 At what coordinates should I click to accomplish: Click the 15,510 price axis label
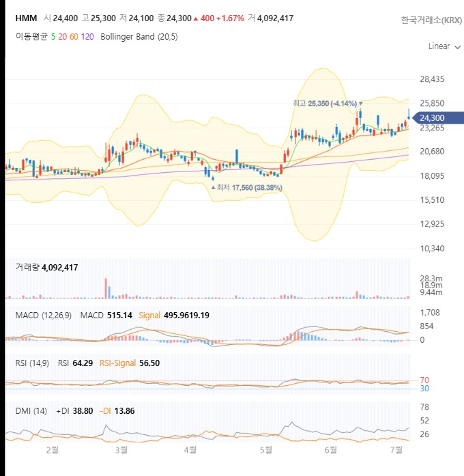point(432,200)
